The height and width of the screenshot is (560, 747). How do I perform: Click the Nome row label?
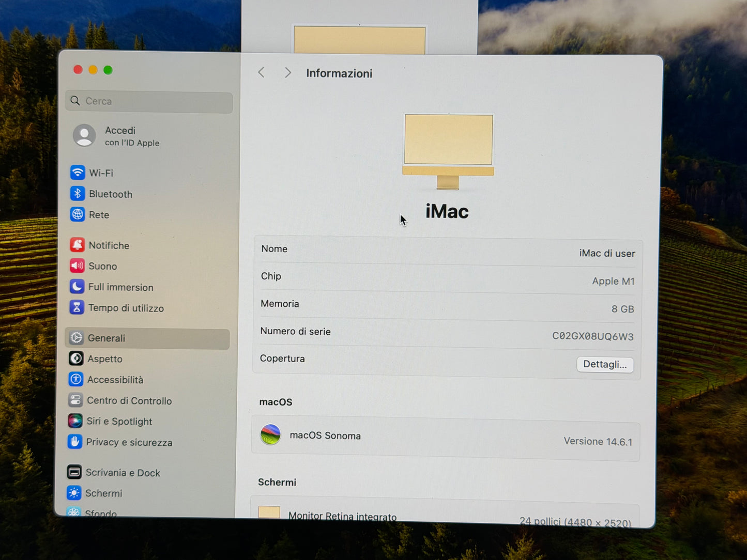click(274, 249)
